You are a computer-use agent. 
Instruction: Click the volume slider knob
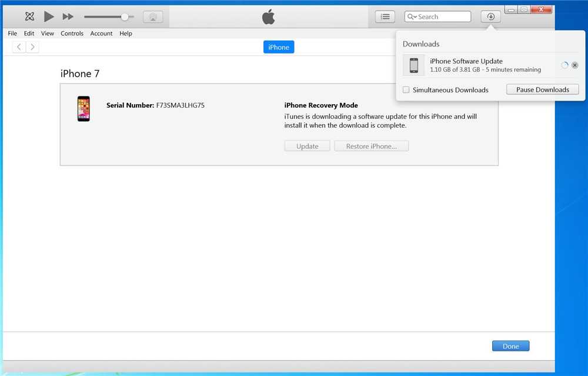click(x=125, y=17)
